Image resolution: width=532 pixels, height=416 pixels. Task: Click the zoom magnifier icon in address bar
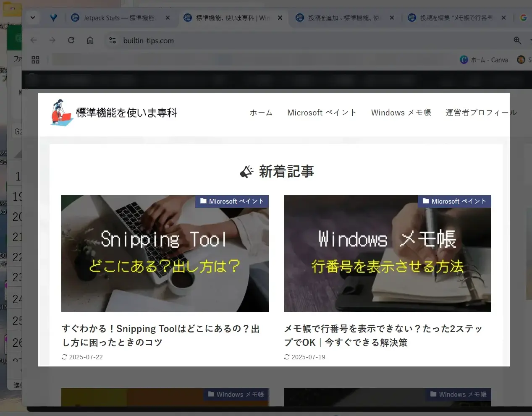(517, 40)
